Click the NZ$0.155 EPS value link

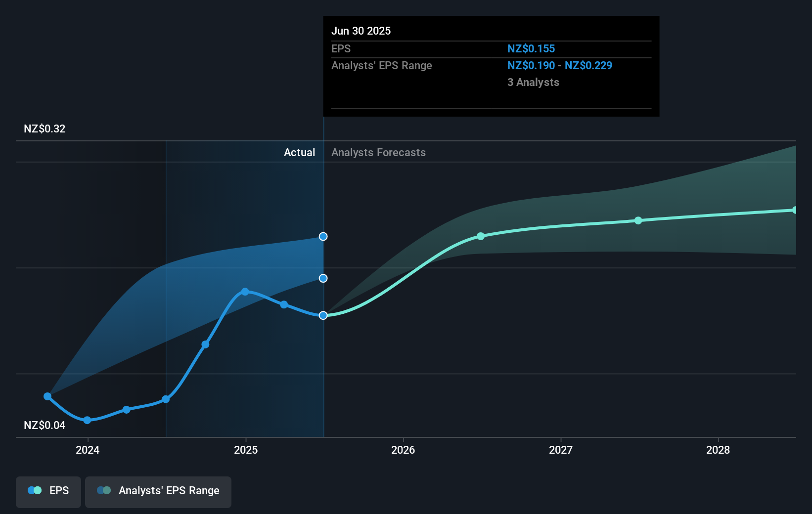(x=531, y=48)
